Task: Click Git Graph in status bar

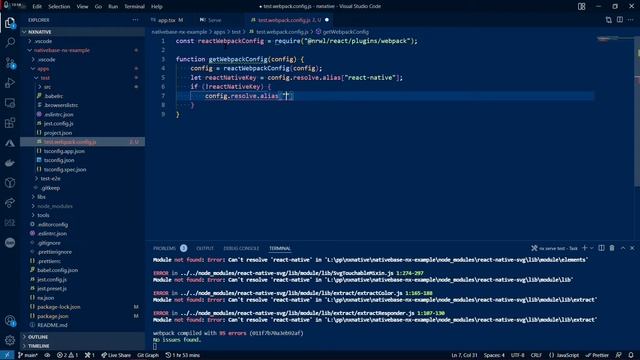Action: (148, 355)
